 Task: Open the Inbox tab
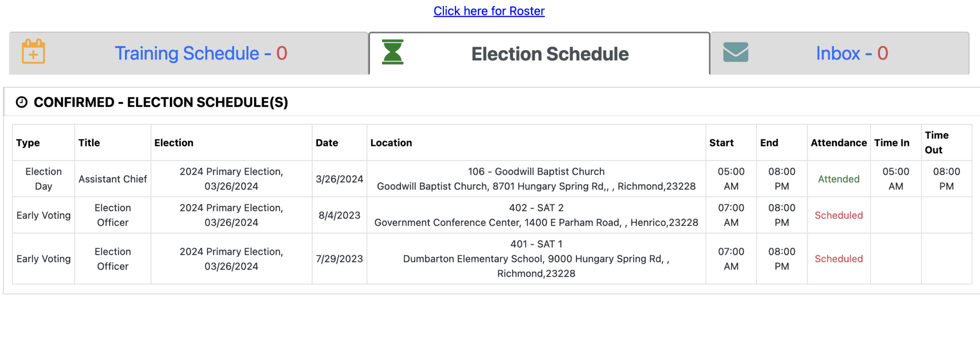(x=851, y=54)
